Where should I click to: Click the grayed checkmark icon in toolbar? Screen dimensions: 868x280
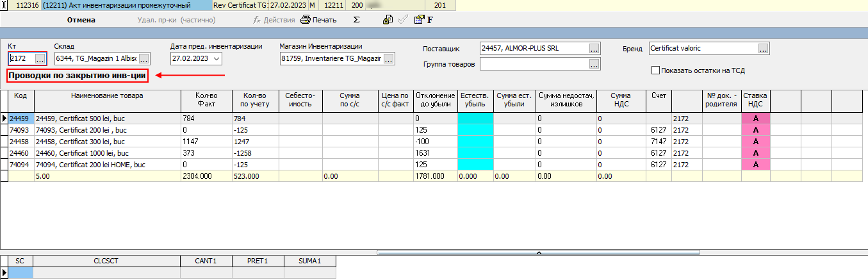[402, 20]
